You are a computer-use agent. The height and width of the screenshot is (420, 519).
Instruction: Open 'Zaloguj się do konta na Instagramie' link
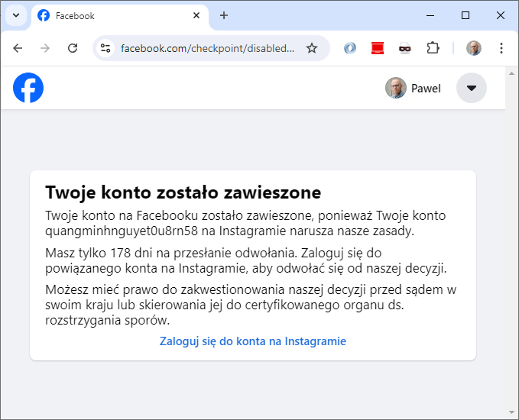click(x=252, y=341)
